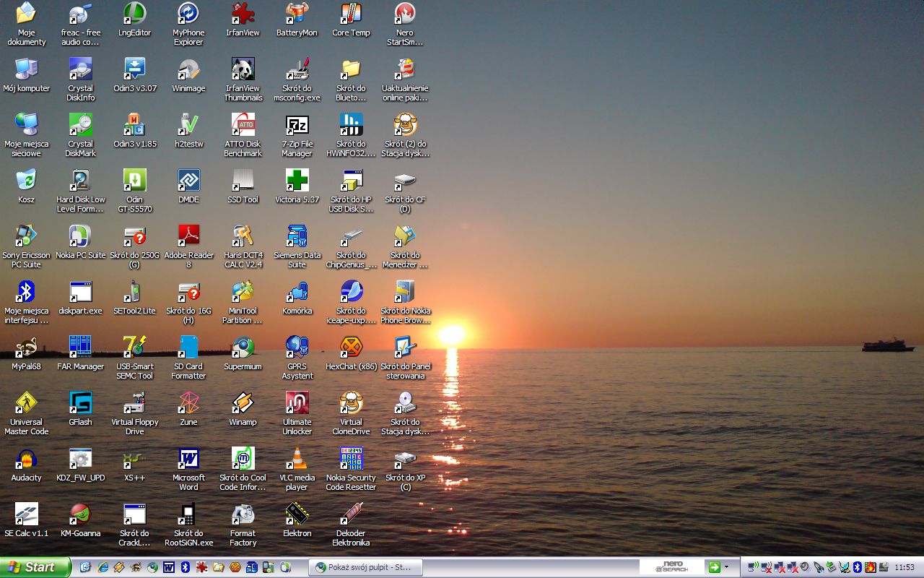This screenshot has width=924, height=578.
Task: Open the Bluetooth icon in system tray
Action: click(x=858, y=567)
